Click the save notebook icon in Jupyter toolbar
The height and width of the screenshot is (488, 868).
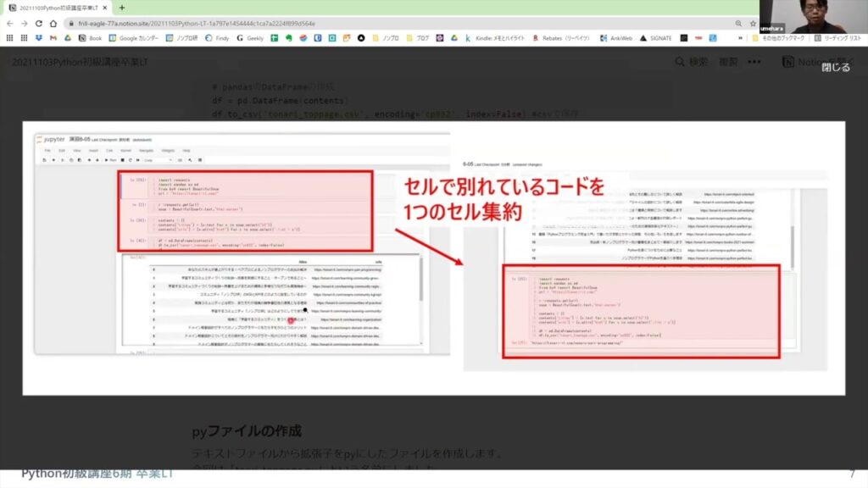(44, 160)
